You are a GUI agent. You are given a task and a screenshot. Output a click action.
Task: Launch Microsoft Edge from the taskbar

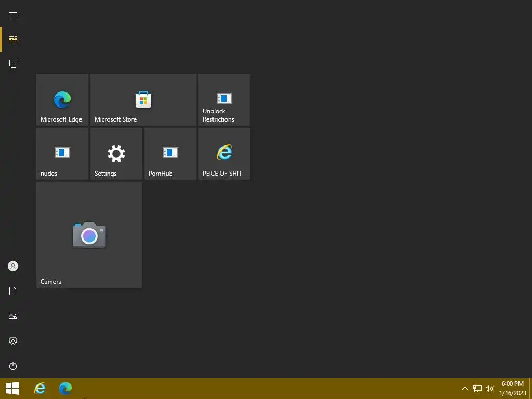point(65,389)
